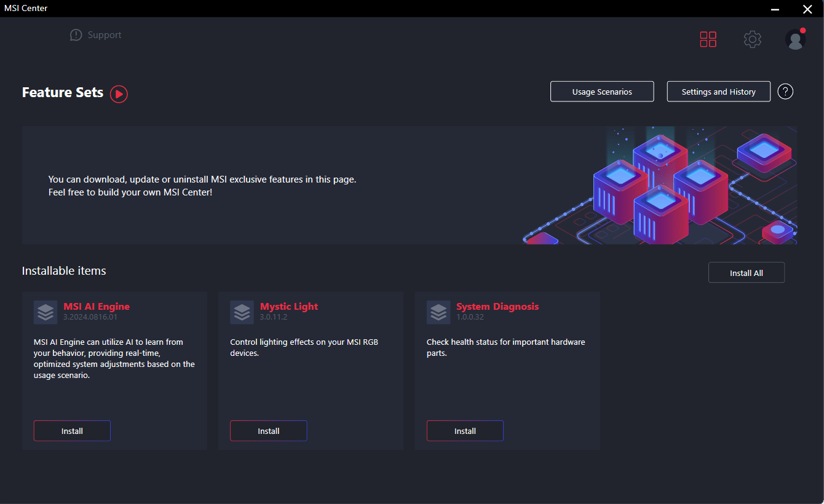Open the settings gear icon

(x=752, y=39)
